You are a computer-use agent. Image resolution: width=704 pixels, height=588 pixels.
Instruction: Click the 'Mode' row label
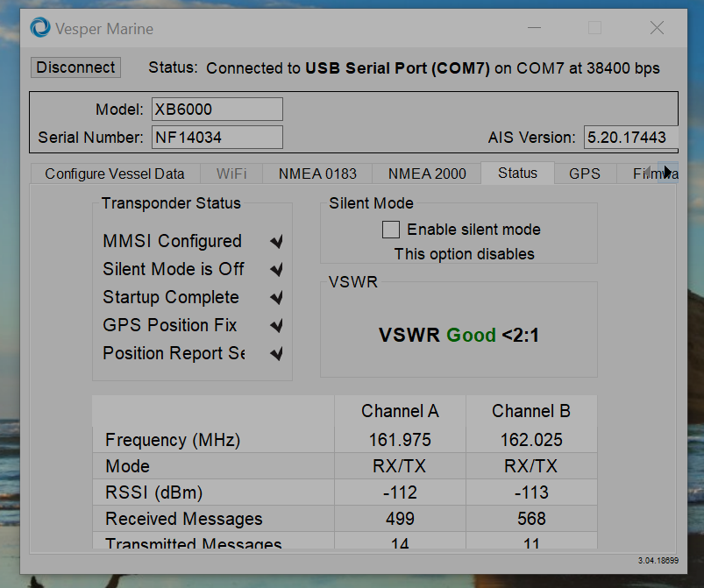click(127, 466)
